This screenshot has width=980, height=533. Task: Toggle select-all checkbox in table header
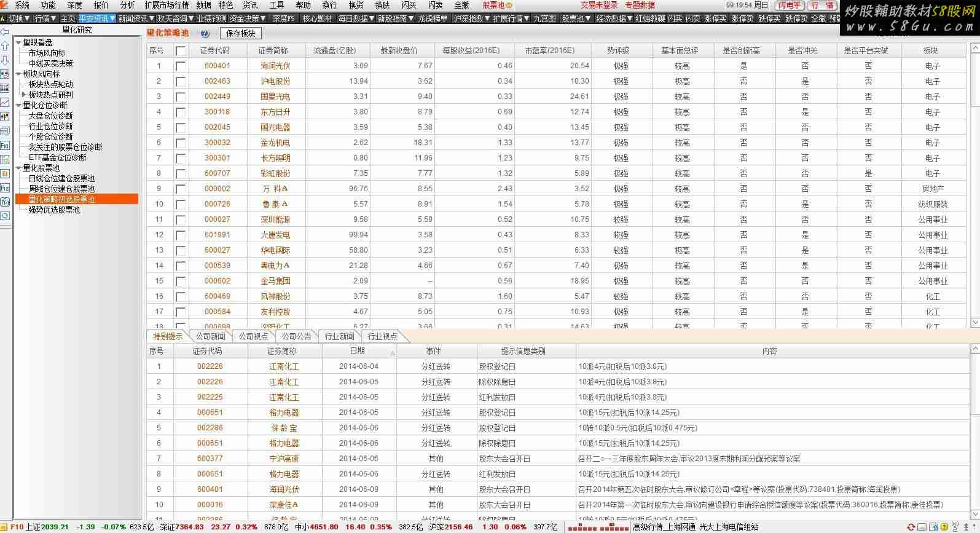click(x=181, y=50)
